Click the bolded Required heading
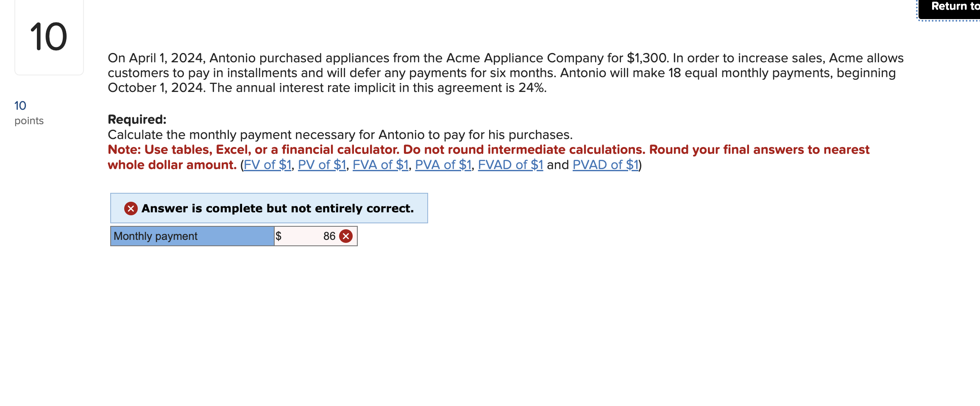This screenshot has height=406, width=980. coord(137,120)
